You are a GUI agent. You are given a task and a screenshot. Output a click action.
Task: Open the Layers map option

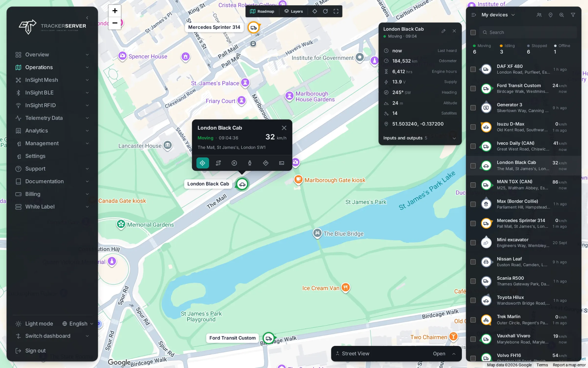click(294, 11)
